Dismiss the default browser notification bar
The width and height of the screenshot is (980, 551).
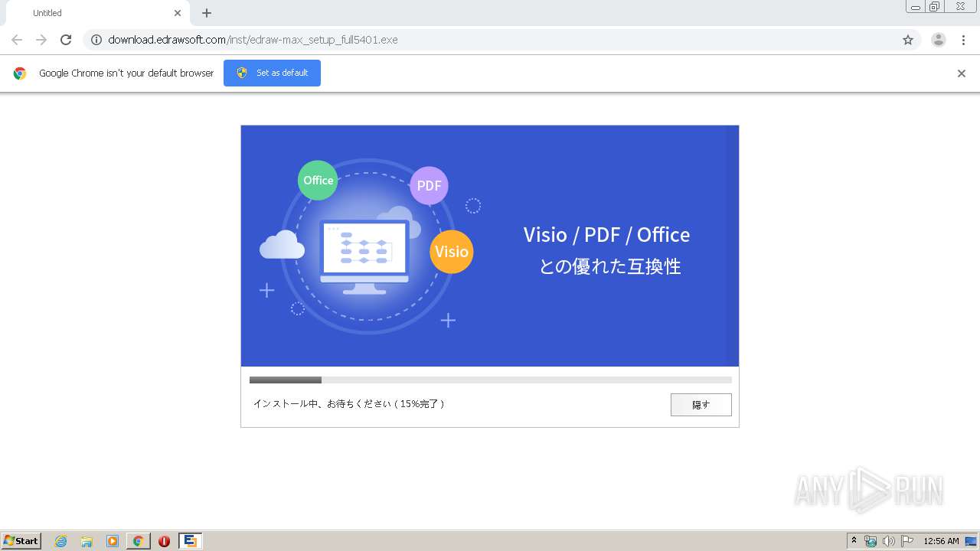[x=962, y=73]
